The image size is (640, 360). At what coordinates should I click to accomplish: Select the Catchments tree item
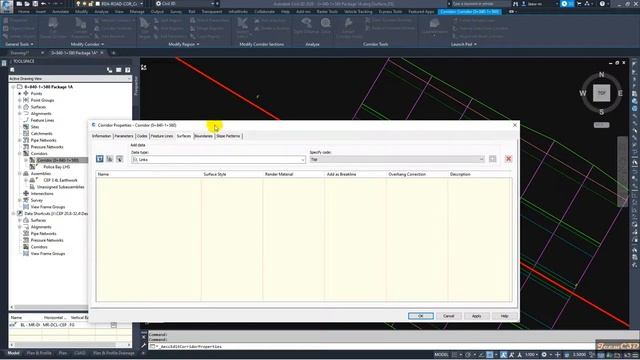[41, 133]
